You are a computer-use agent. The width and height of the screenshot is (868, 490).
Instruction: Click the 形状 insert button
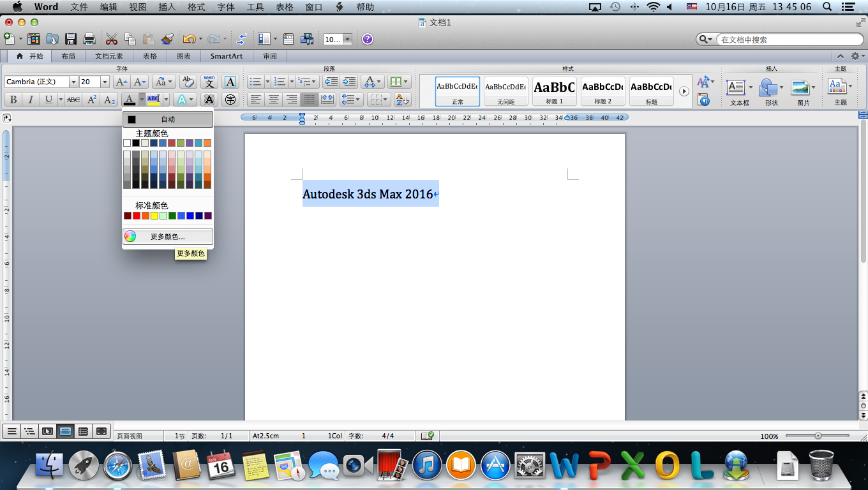771,91
